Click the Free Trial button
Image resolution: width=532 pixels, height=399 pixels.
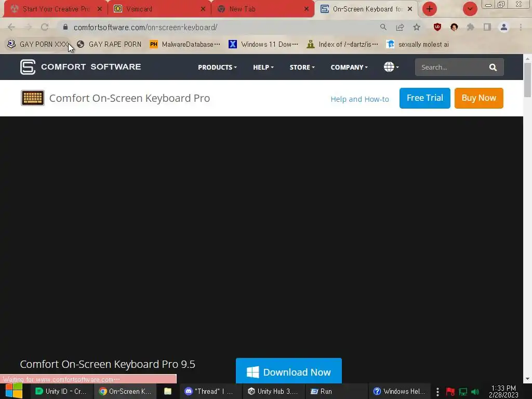pos(425,98)
